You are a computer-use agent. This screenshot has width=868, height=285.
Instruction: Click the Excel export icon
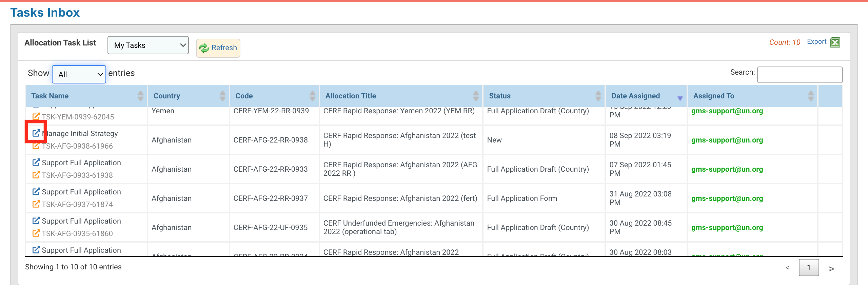[835, 42]
